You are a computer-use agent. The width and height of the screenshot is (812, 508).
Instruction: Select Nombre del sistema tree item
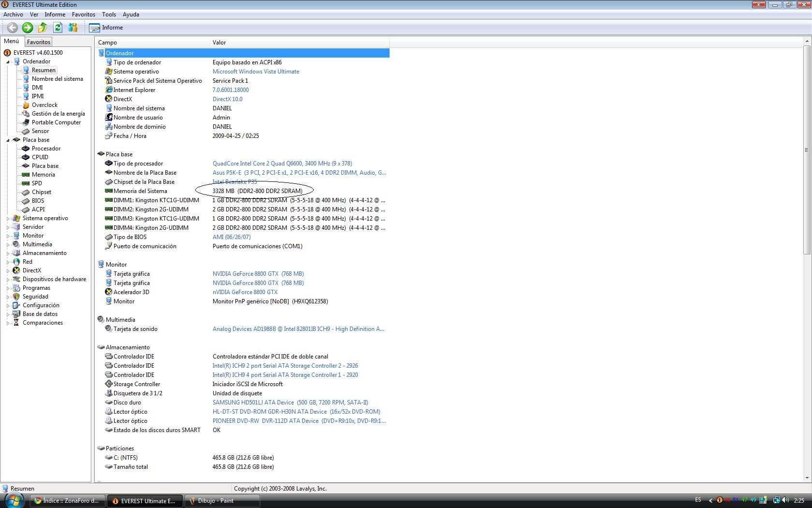click(x=58, y=79)
